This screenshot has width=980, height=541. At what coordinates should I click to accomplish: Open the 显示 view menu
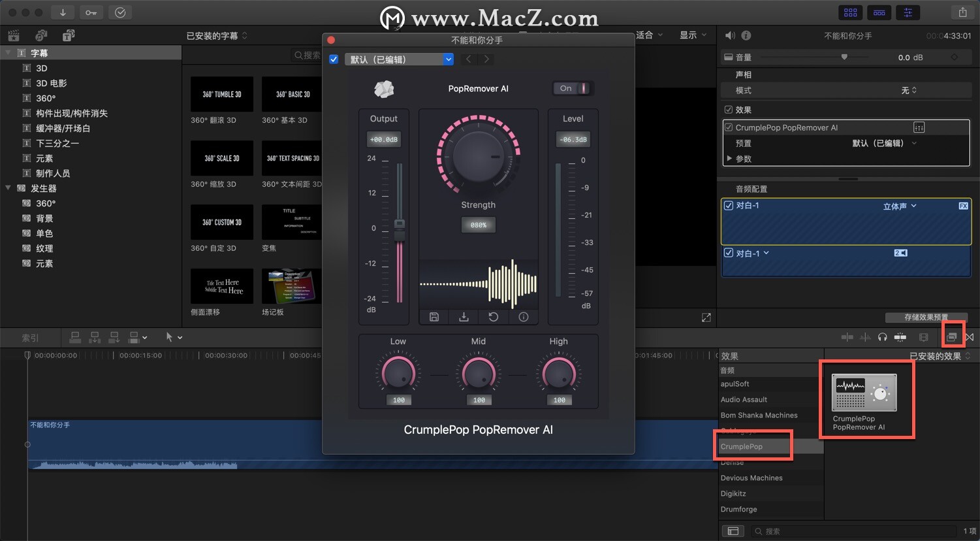693,35
